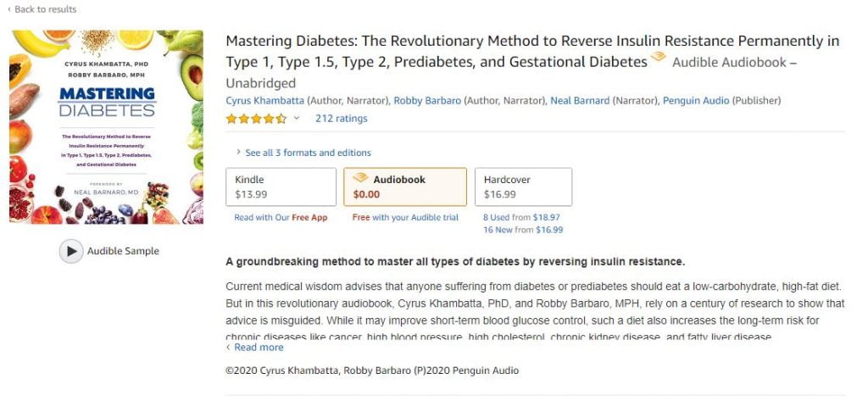
Task: Click the star rating icons
Action: tap(256, 118)
